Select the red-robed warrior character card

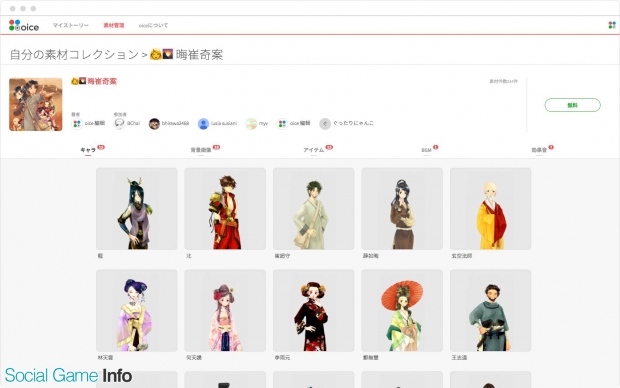(225, 209)
